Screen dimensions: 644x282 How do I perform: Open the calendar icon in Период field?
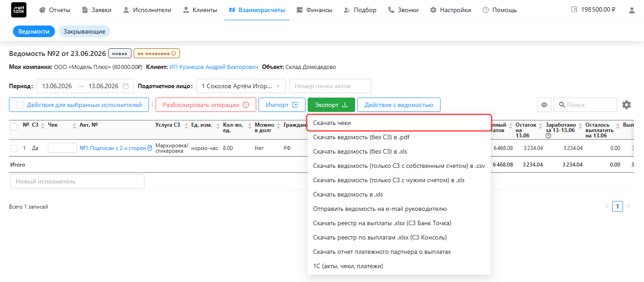[126, 86]
